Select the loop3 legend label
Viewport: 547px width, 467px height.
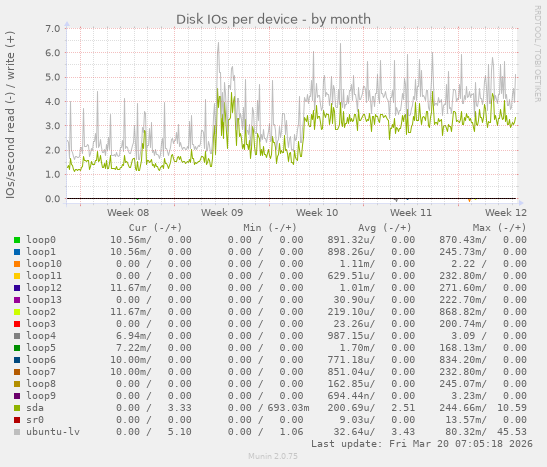click(41, 324)
